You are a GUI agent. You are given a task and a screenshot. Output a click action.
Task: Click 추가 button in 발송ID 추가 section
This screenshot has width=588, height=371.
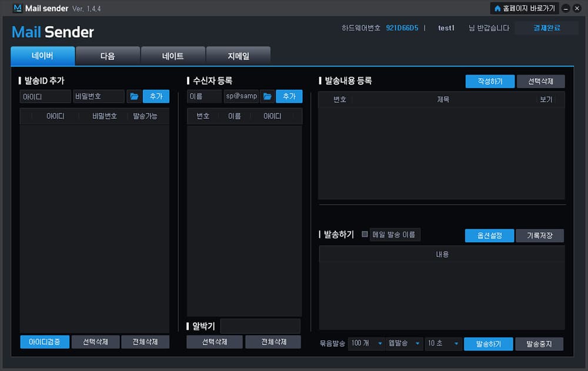[156, 96]
